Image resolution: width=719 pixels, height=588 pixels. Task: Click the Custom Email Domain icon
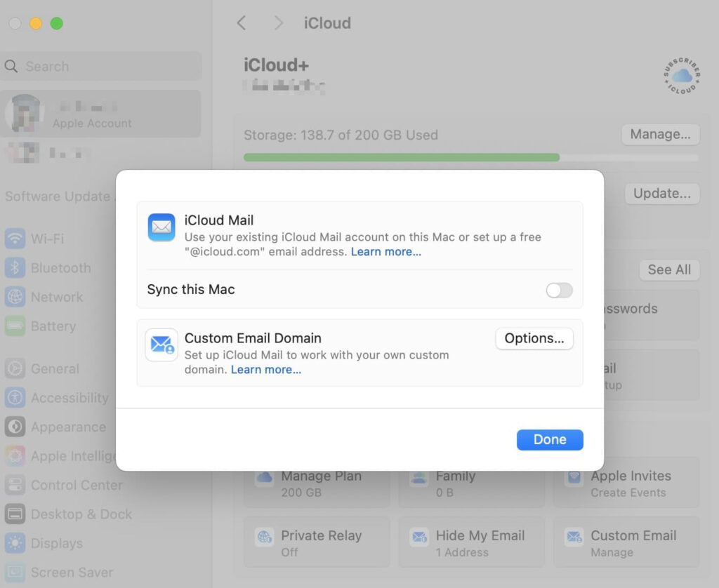click(161, 345)
